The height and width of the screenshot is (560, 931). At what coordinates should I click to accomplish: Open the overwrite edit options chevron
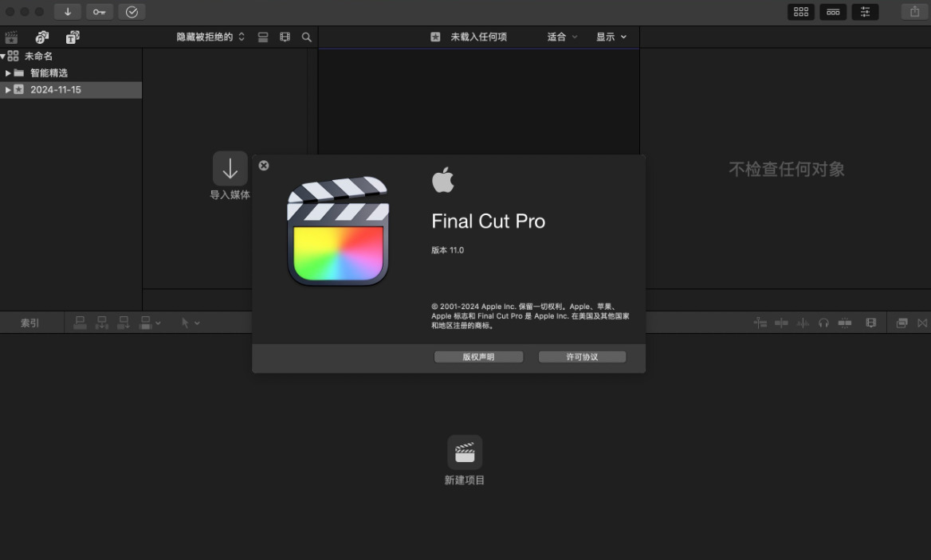[x=158, y=323]
